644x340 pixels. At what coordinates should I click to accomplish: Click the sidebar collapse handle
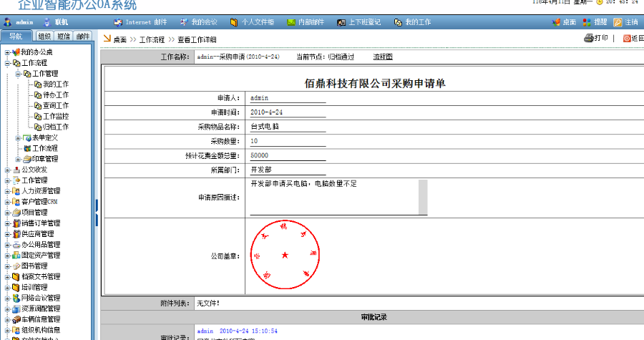click(96, 213)
